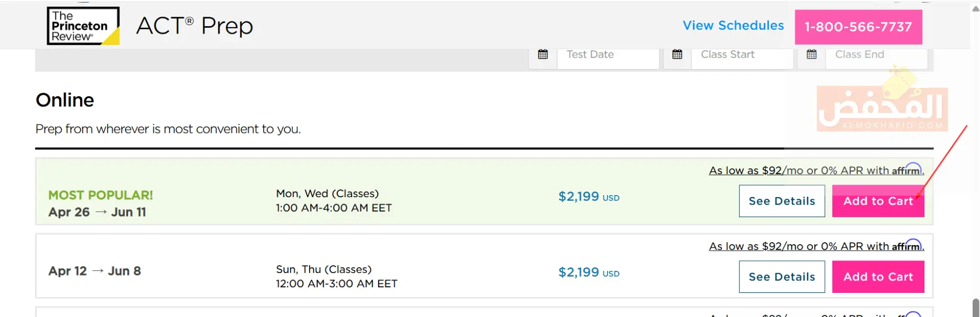Click the page vertical scrollbar thumb

pyautogui.click(x=975, y=308)
